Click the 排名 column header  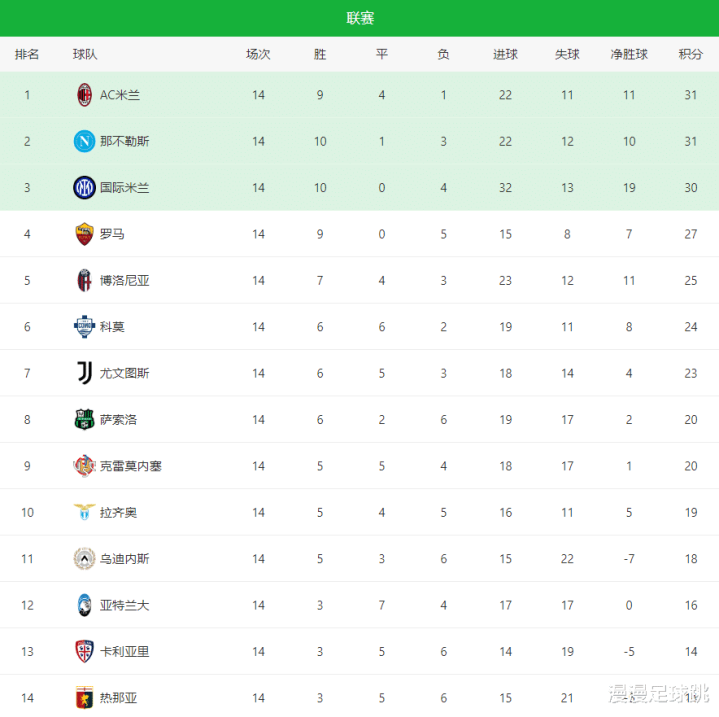pos(27,55)
